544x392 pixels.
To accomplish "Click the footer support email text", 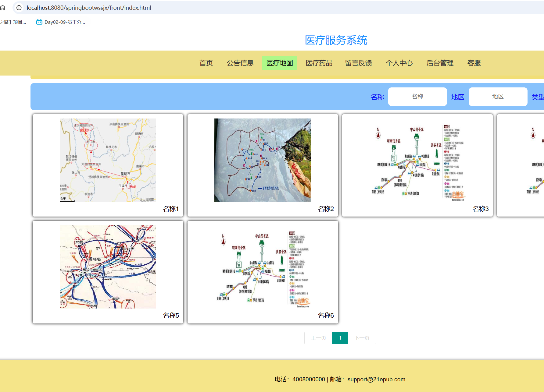I will (x=376, y=379).
